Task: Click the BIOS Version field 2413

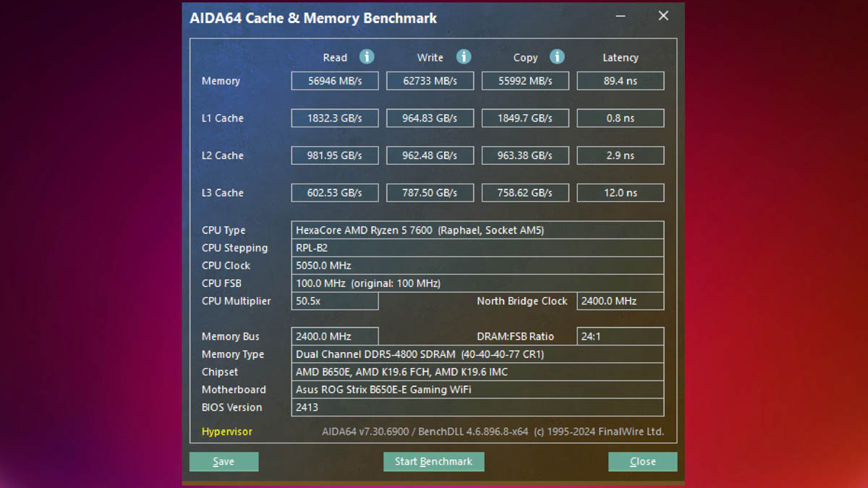Action: click(477, 407)
